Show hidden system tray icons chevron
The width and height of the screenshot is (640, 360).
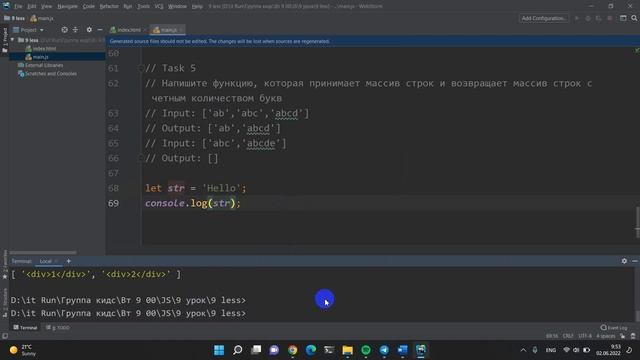523,350
